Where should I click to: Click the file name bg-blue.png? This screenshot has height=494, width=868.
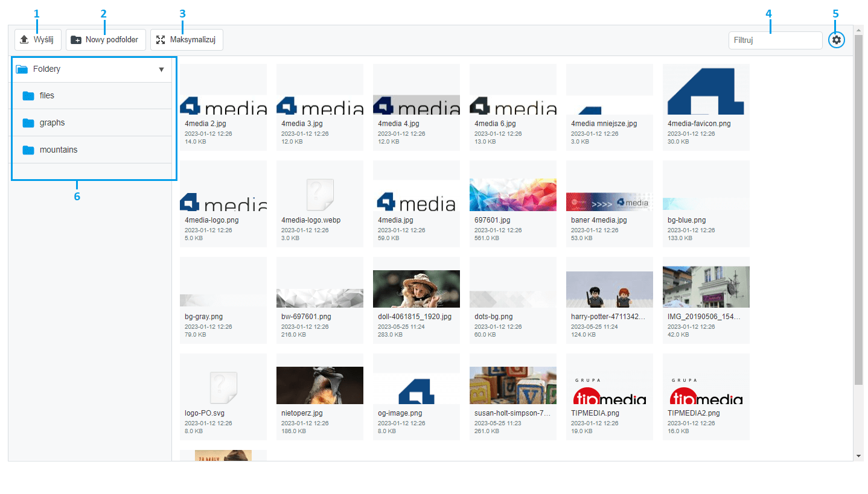[686, 220]
